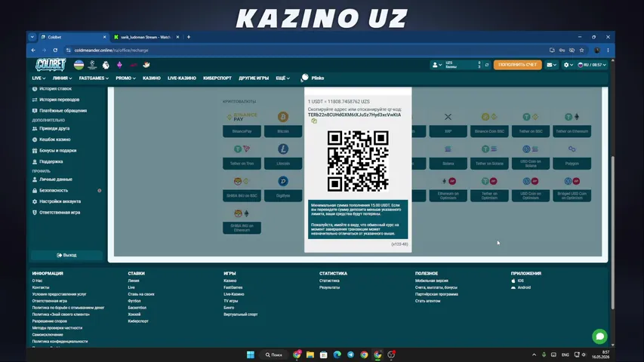
Task: Open the LIVE-КАЗИНО menu item
Action: tap(181, 78)
